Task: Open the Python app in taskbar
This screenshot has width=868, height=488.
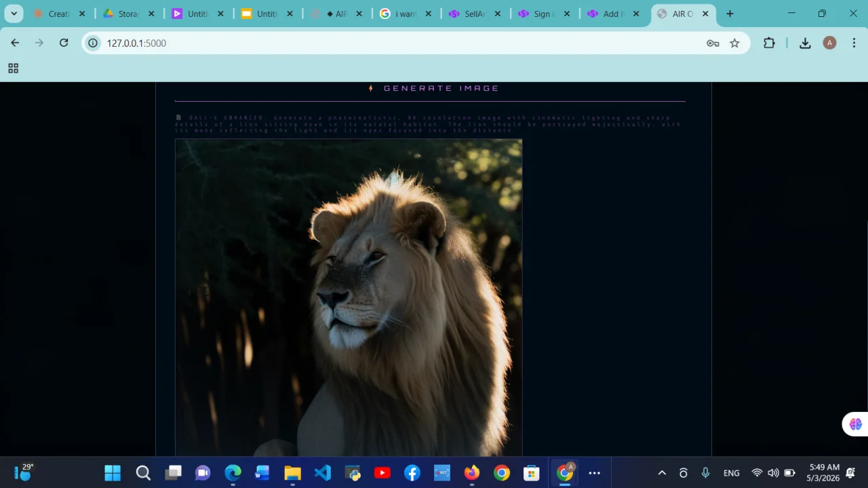Action: [x=353, y=473]
